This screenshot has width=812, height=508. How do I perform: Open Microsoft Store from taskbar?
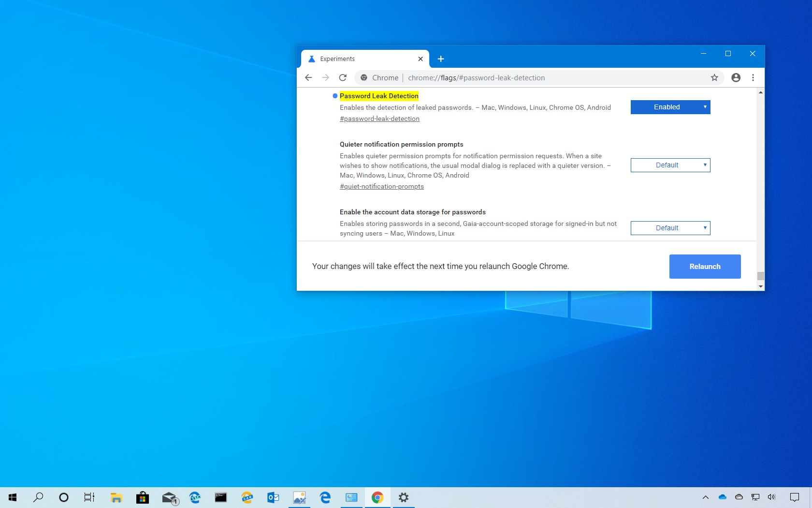143,497
